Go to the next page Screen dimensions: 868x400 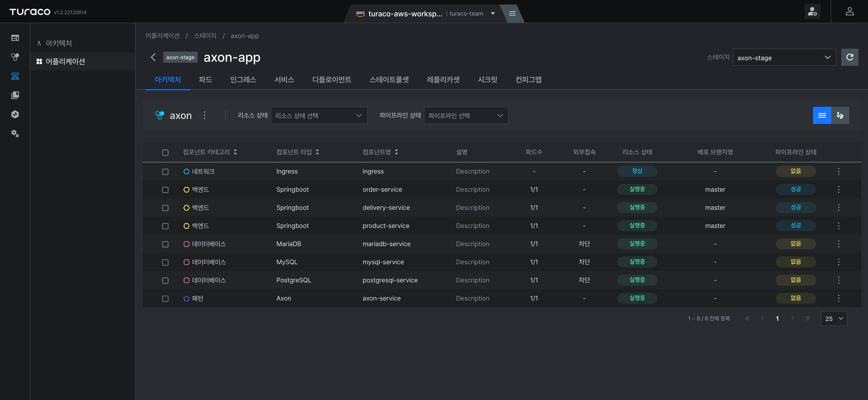tap(792, 319)
